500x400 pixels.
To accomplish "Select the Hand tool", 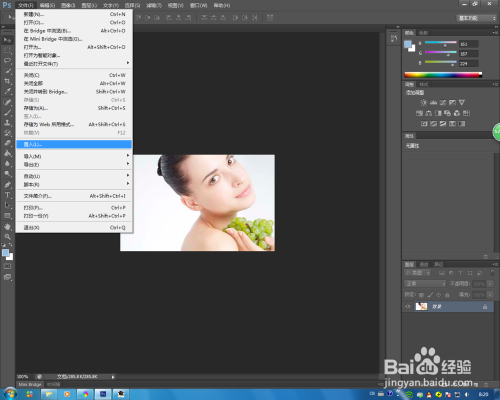I will (7, 227).
